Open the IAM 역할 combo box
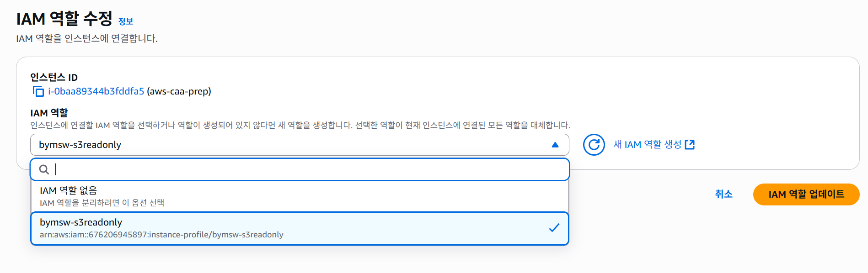Image resolution: width=868 pixels, height=273 pixels. [299, 144]
